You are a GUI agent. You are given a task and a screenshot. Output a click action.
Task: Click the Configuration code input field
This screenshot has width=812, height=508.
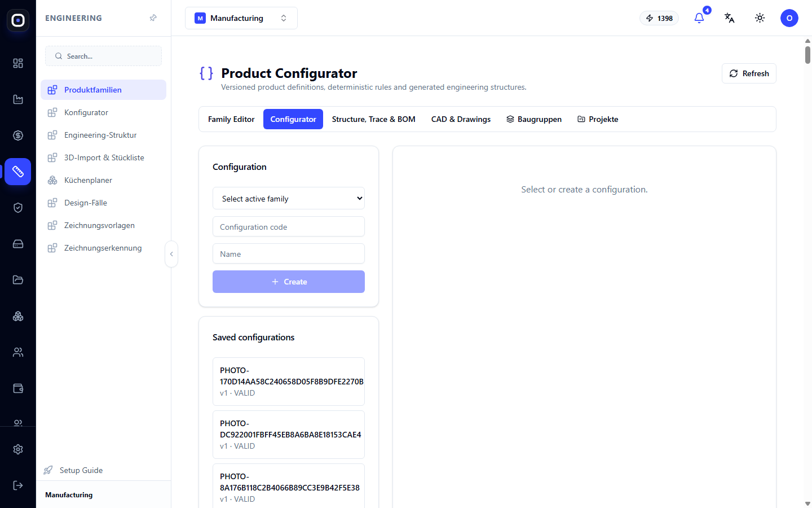pyautogui.click(x=289, y=226)
